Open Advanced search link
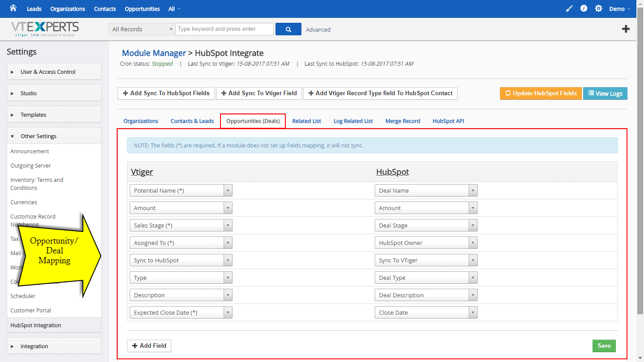The width and height of the screenshot is (644, 362). (318, 29)
